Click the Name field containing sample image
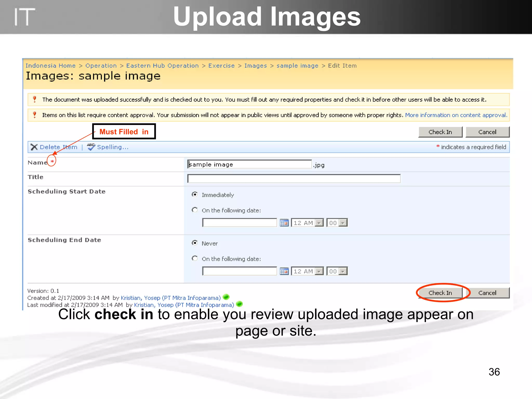 point(249,164)
